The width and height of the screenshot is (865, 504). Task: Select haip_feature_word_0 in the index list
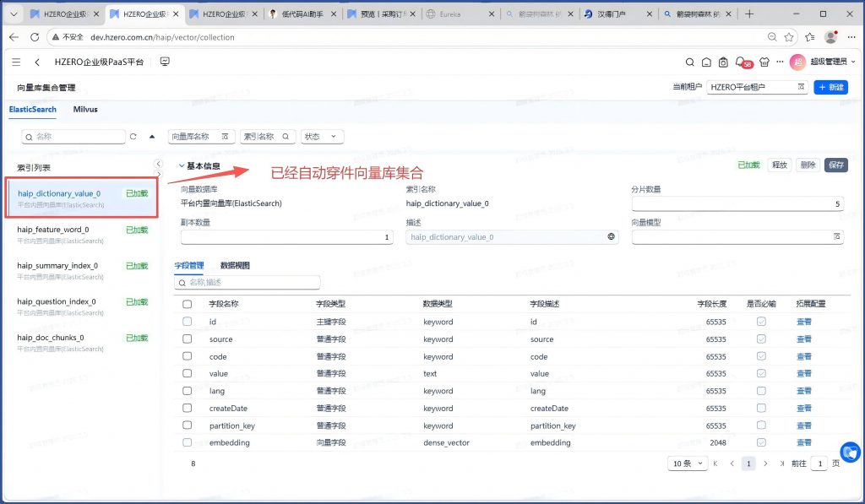coord(53,230)
